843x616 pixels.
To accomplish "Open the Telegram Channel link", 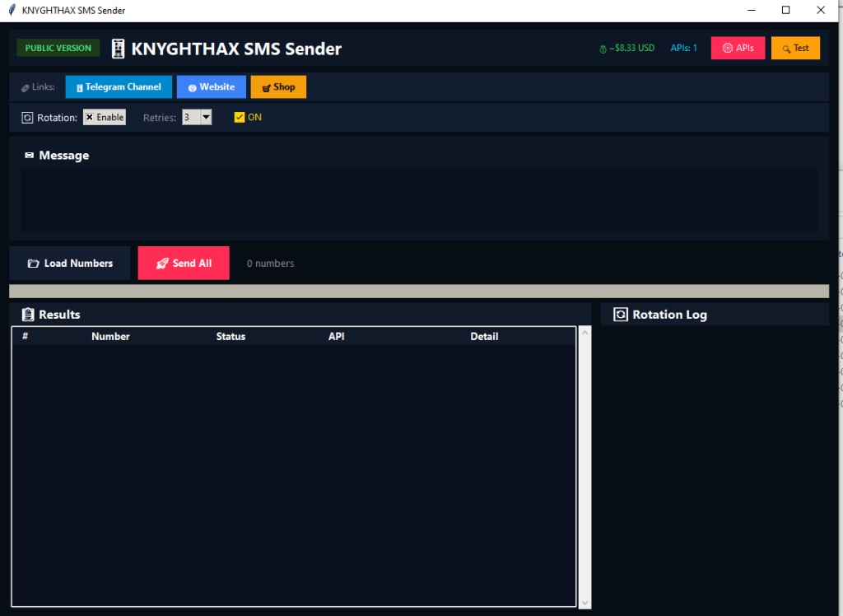I will coord(119,86).
